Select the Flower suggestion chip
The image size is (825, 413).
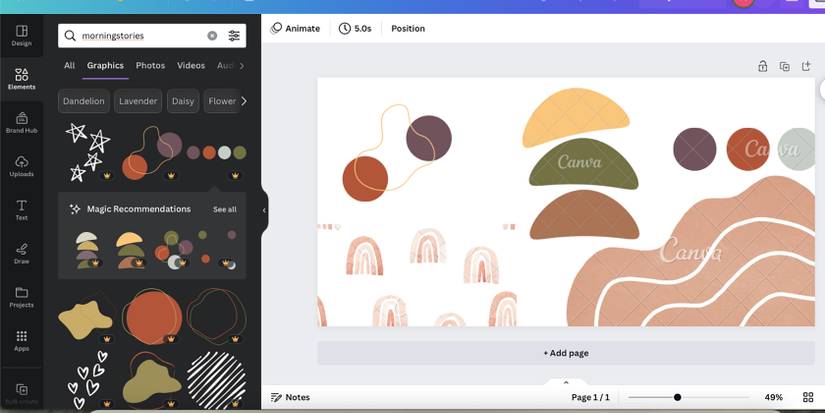222,101
